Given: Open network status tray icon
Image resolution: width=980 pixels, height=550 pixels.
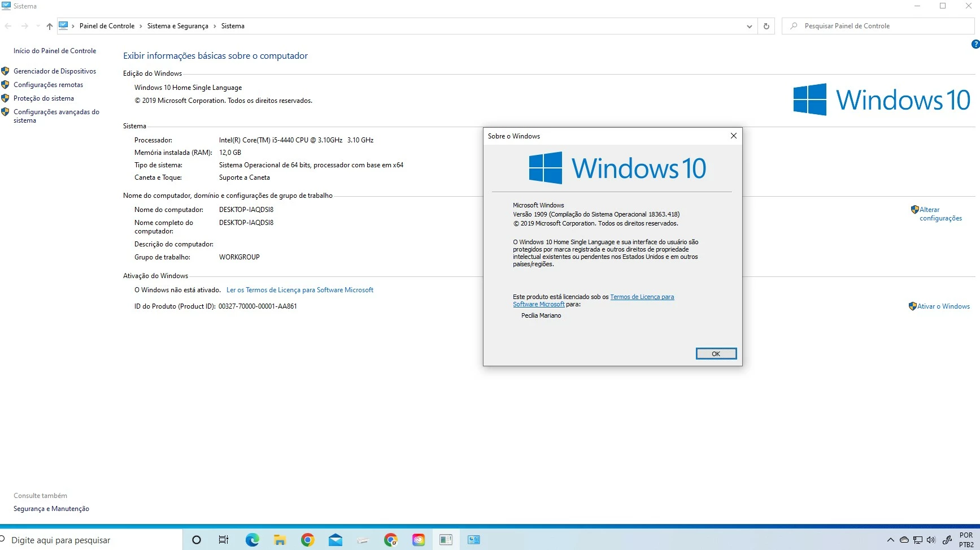Looking at the screenshot, I should click(x=917, y=540).
